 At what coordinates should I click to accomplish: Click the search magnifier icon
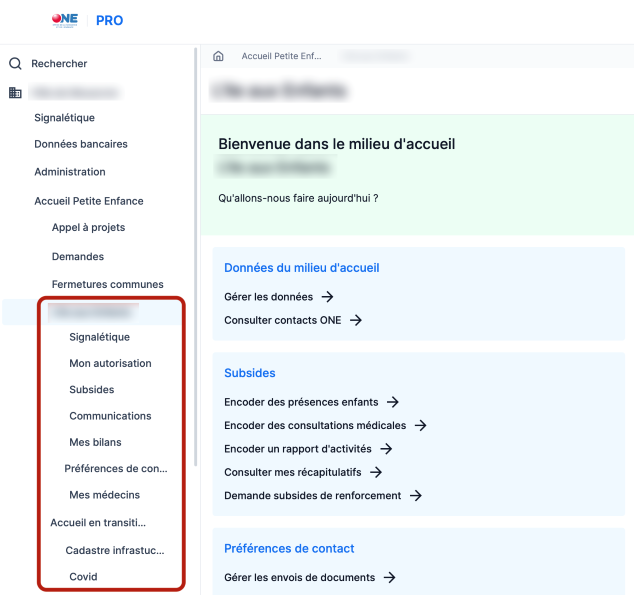[15, 64]
